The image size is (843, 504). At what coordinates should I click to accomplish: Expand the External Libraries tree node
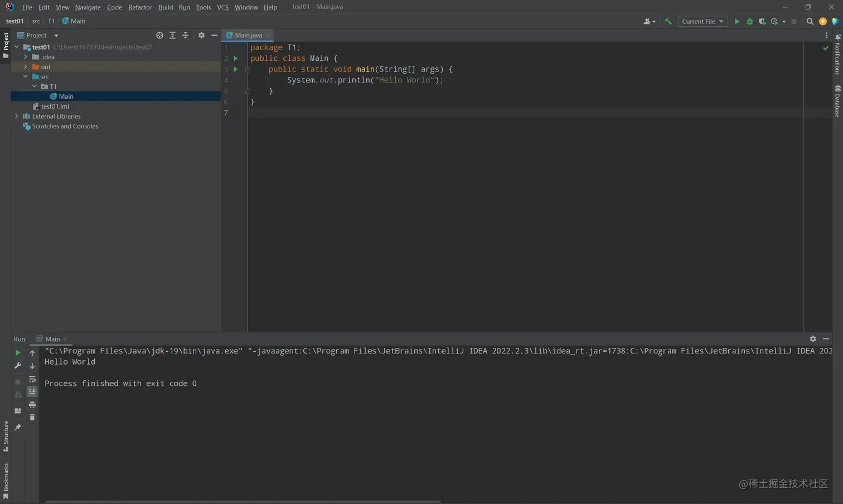[17, 117]
